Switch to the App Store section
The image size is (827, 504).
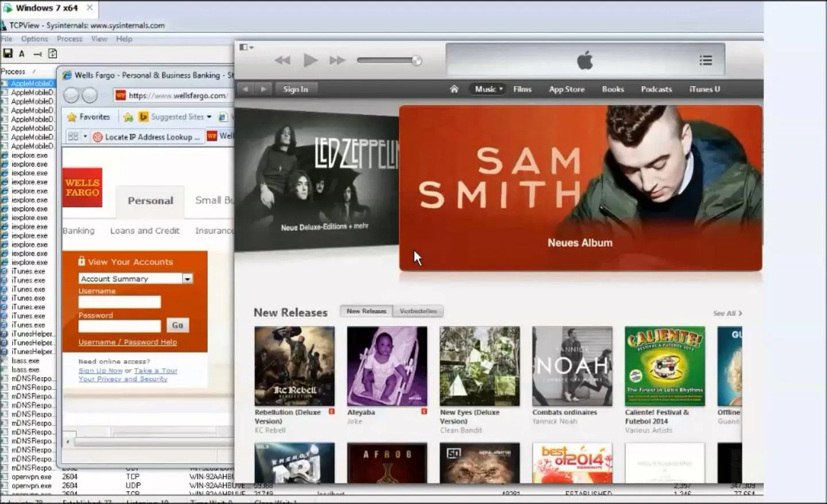(x=566, y=89)
